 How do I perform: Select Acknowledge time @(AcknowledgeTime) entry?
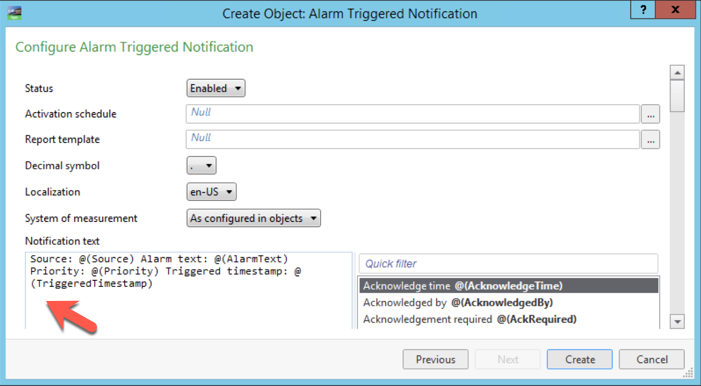pos(509,286)
